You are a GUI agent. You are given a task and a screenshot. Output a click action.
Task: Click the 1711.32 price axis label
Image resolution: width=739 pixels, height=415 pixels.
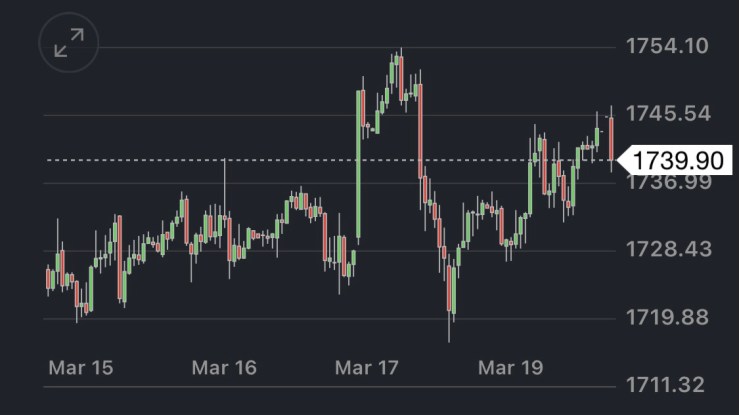tap(667, 384)
